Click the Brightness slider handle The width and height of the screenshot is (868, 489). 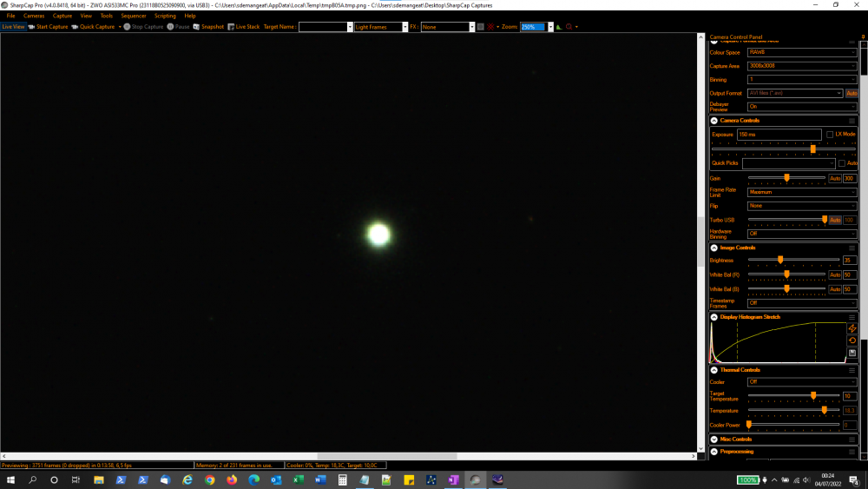780,260
